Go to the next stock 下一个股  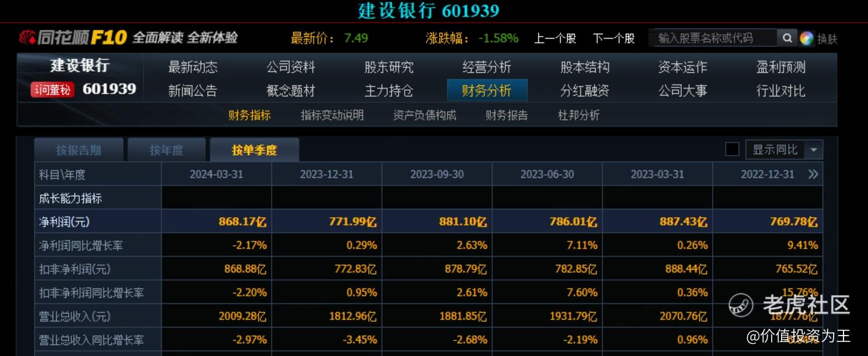coord(614,39)
